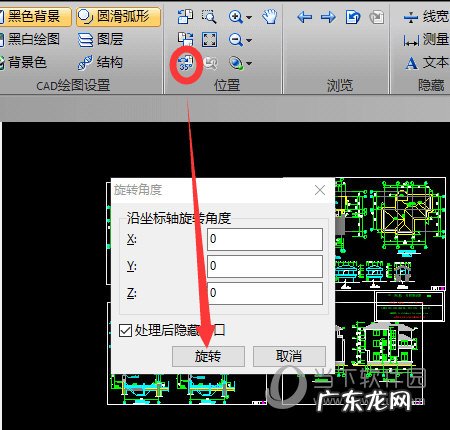Click the second-row position layout icon

185,39
